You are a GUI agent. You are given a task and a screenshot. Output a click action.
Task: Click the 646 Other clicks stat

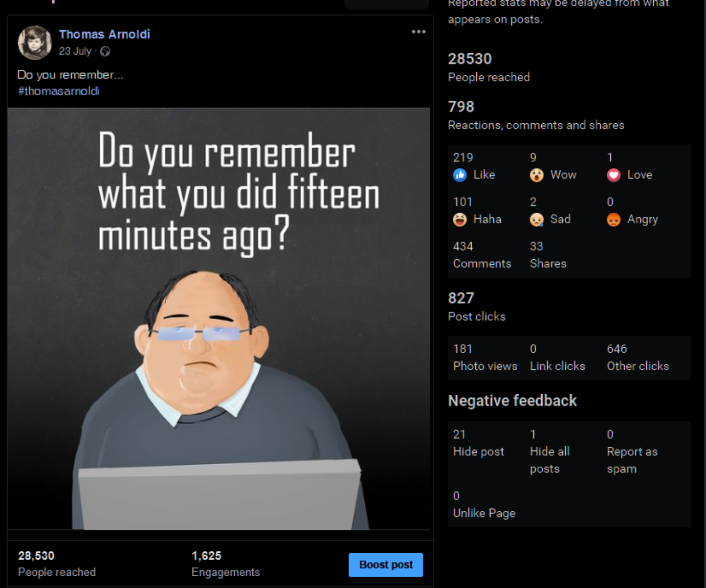click(638, 358)
